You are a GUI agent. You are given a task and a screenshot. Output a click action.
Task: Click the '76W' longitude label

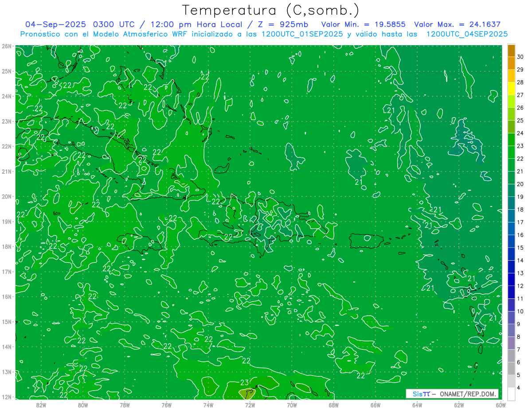166,405
